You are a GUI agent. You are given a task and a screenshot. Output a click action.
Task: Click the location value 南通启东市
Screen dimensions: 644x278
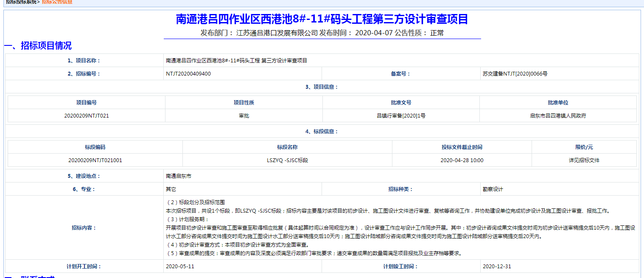pos(179,176)
